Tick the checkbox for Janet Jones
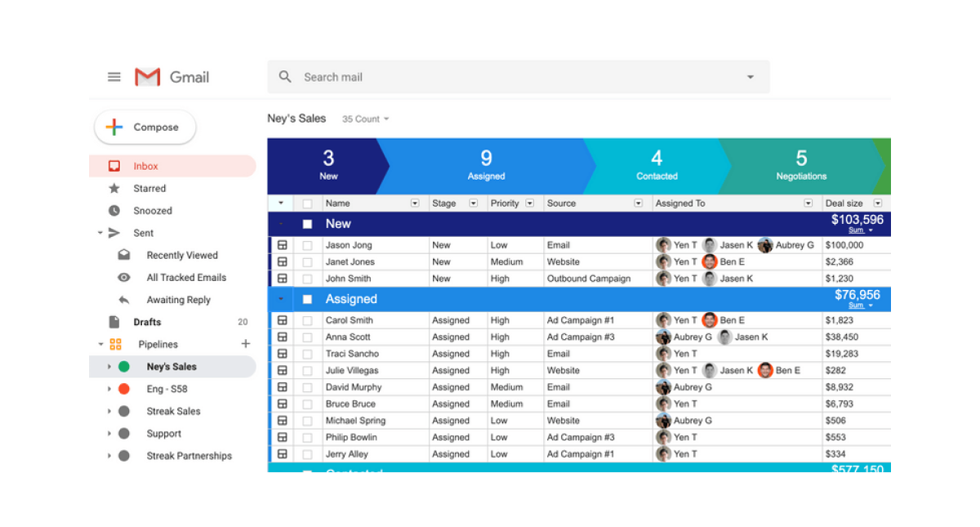 click(x=307, y=261)
